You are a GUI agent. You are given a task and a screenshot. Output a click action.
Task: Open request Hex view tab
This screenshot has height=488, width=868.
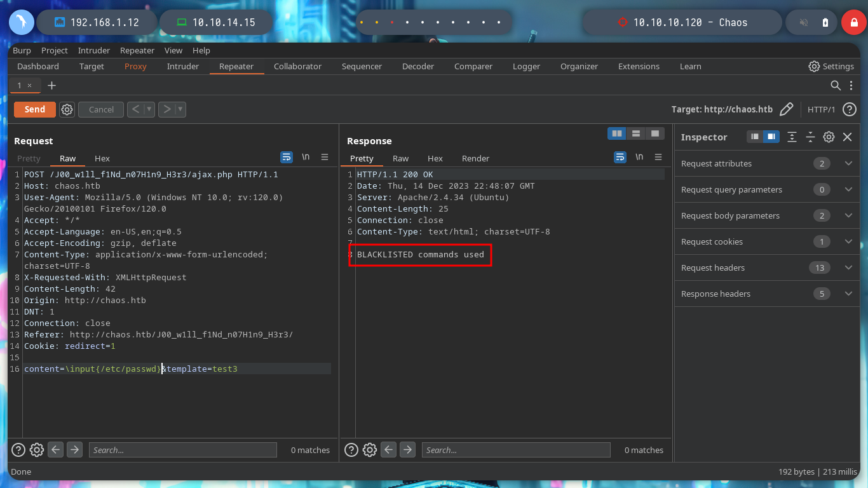click(x=102, y=158)
